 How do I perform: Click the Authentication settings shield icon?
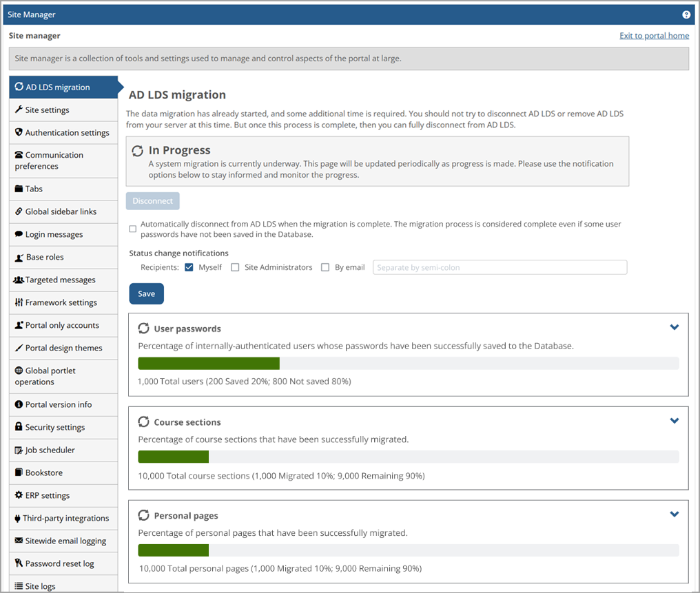tap(19, 132)
